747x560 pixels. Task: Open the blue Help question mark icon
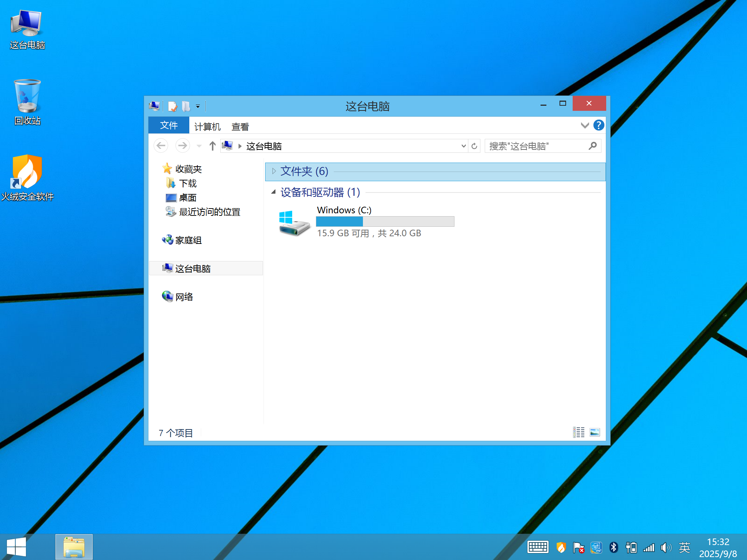599,125
